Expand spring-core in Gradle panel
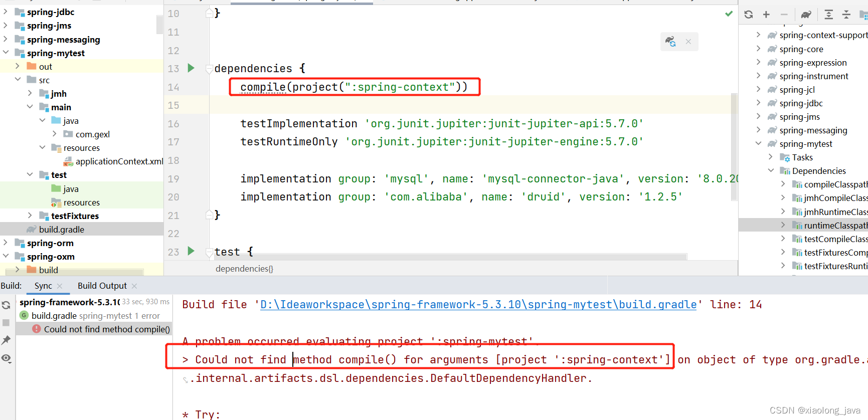 [759, 49]
